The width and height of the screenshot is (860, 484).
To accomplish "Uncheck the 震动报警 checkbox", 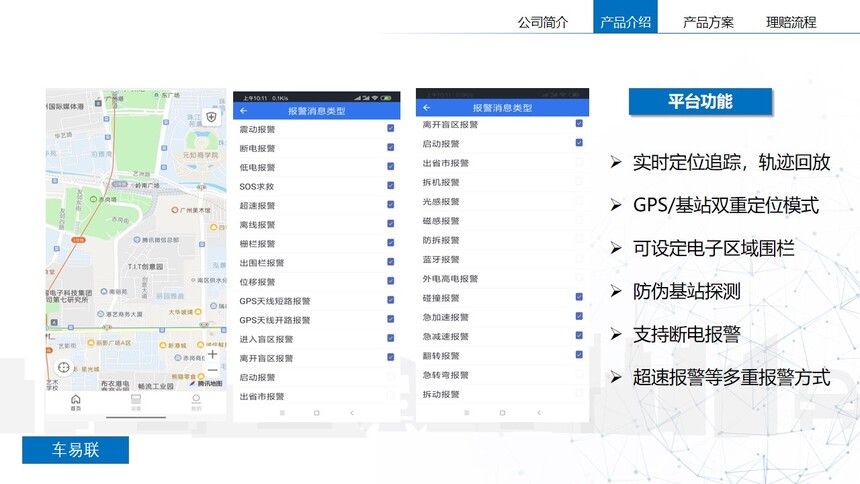I will [x=390, y=129].
